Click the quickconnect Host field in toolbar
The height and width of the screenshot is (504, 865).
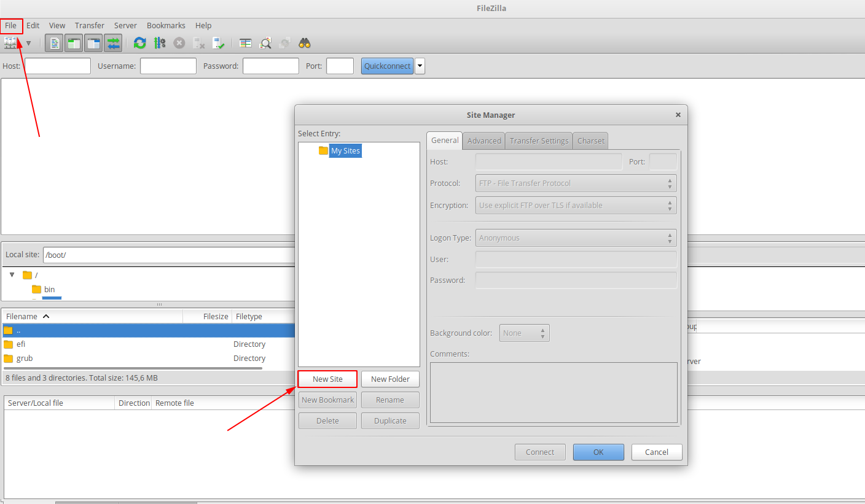[58, 66]
